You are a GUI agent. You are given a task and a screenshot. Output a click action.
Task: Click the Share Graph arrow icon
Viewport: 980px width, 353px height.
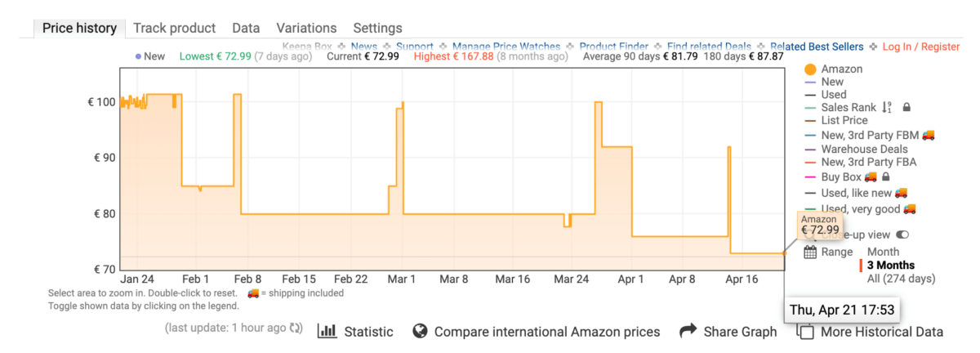(x=688, y=331)
